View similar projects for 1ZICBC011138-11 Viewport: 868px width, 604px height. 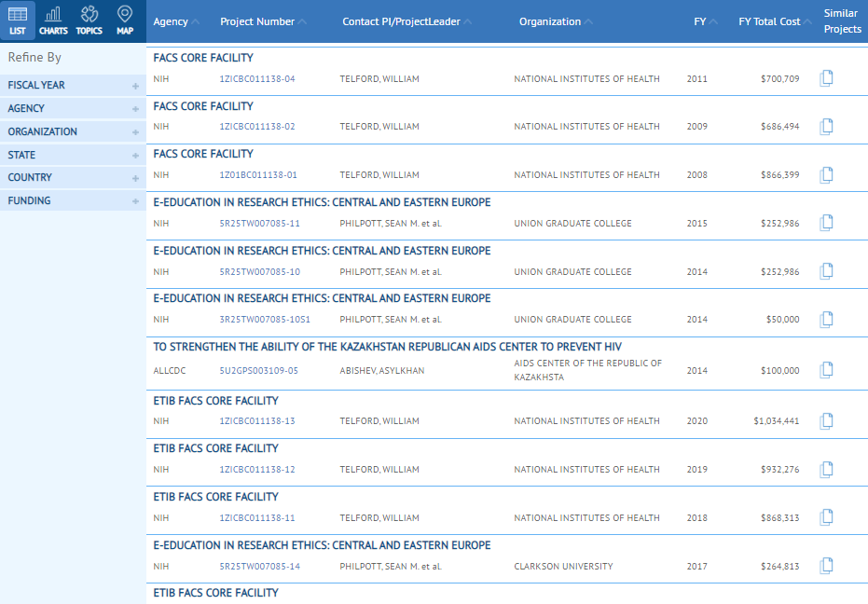click(x=826, y=517)
